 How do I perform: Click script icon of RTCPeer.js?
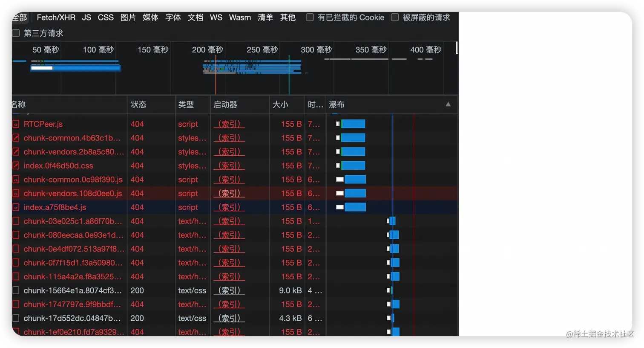coord(16,124)
